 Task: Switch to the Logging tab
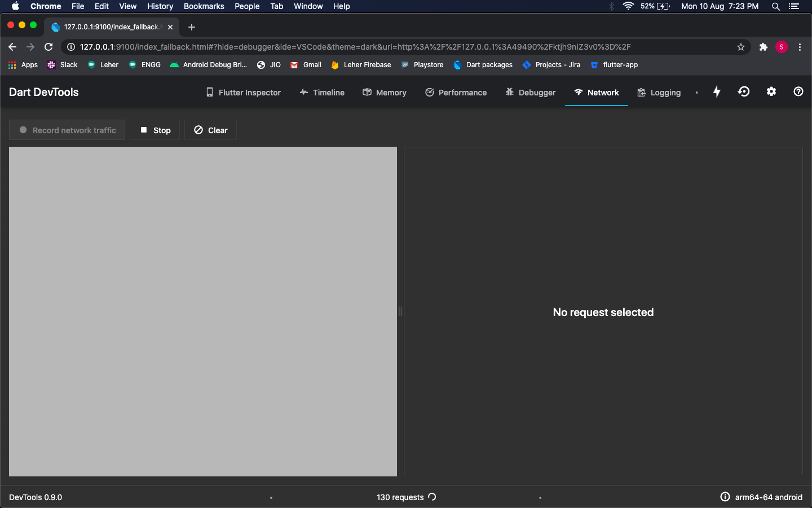659,92
